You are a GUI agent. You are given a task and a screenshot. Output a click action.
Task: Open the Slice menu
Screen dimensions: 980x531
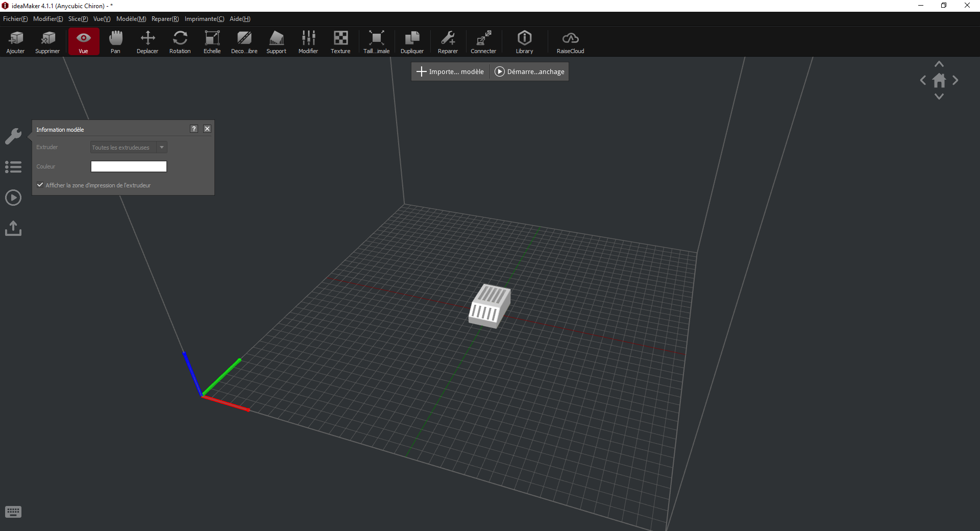78,19
